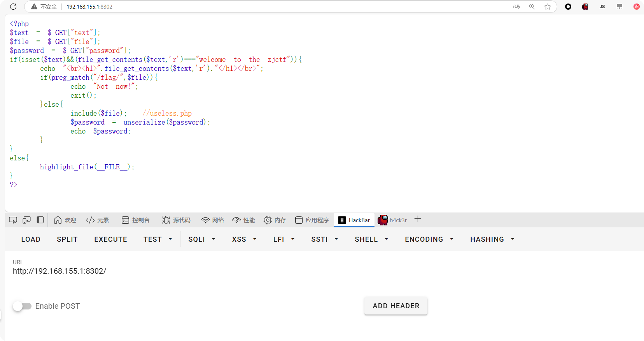The image size is (644, 341).
Task: Open the Memory (内存) tab
Action: [x=275, y=220]
